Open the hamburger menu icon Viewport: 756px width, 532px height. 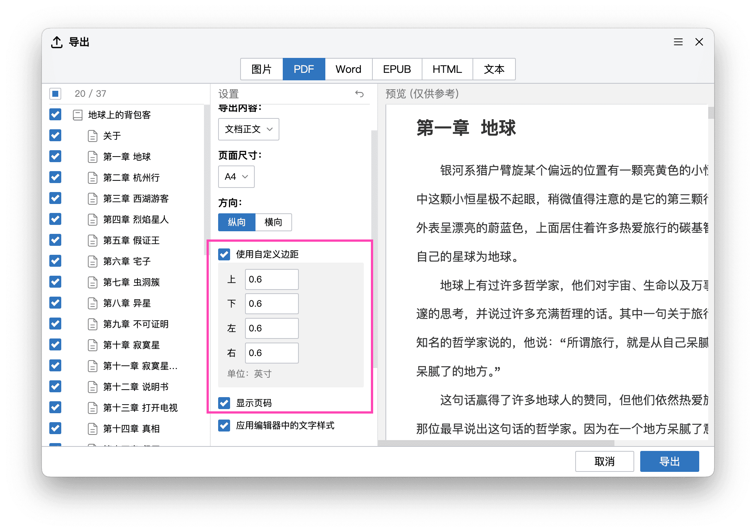click(x=678, y=42)
